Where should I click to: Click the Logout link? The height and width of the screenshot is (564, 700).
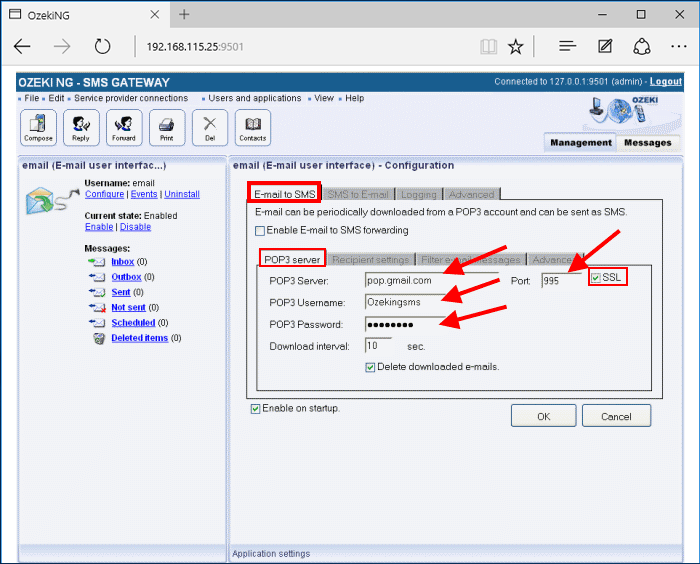tap(666, 82)
